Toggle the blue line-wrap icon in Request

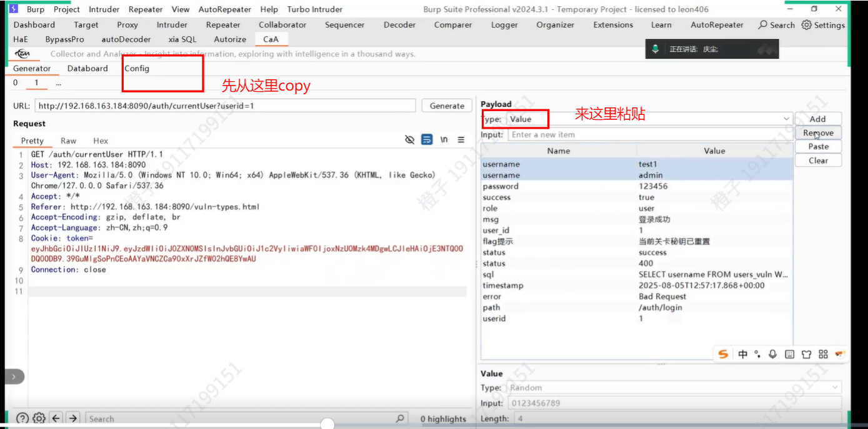[427, 140]
